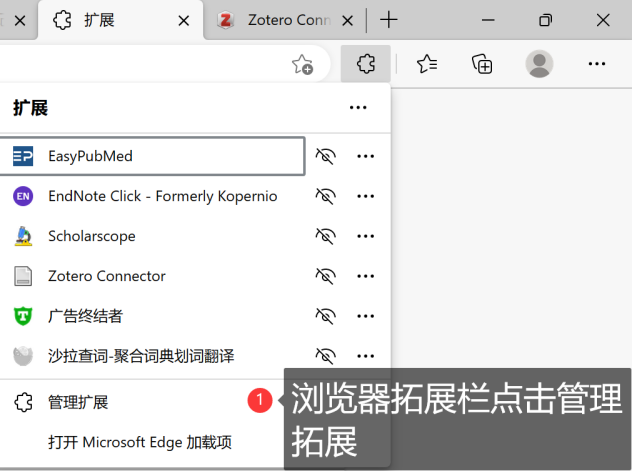The height and width of the screenshot is (472, 632).
Task: Restore down the Edge window
Action: coord(545,20)
